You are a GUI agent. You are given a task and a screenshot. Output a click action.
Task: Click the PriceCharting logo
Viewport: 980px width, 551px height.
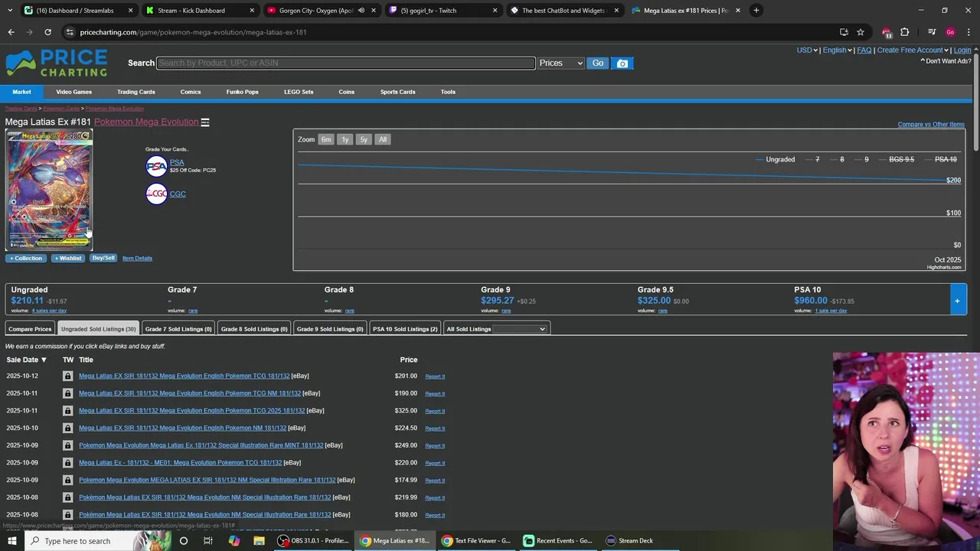point(57,64)
